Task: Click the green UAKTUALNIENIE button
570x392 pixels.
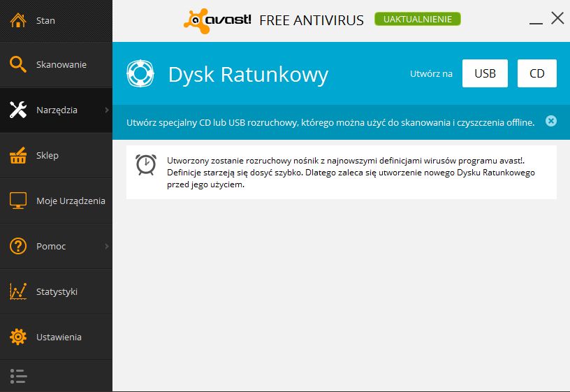Action: coord(418,20)
